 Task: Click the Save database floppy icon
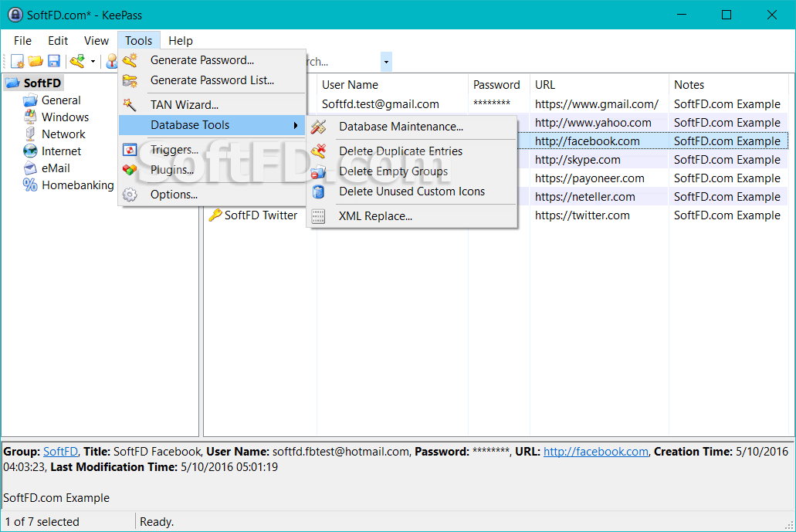tap(54, 62)
